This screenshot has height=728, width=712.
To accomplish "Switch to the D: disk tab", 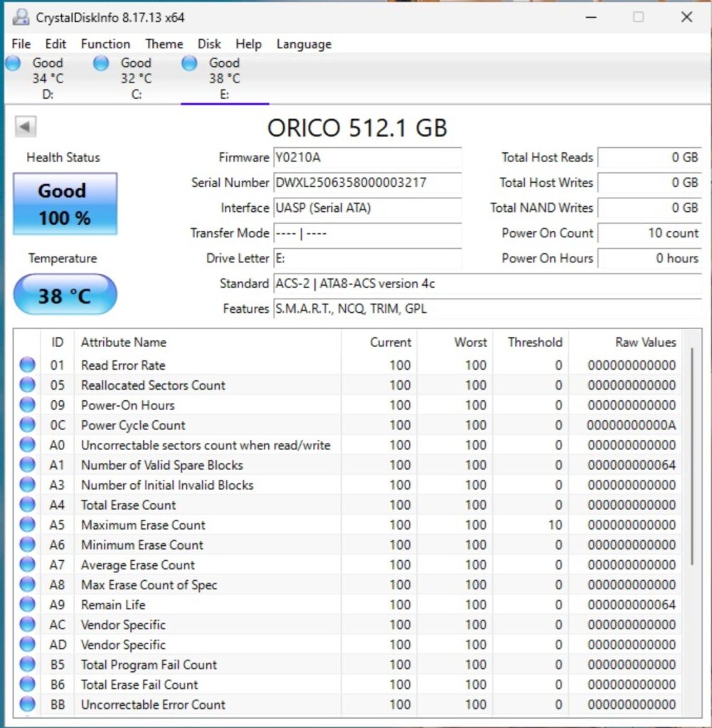I will 48,78.
